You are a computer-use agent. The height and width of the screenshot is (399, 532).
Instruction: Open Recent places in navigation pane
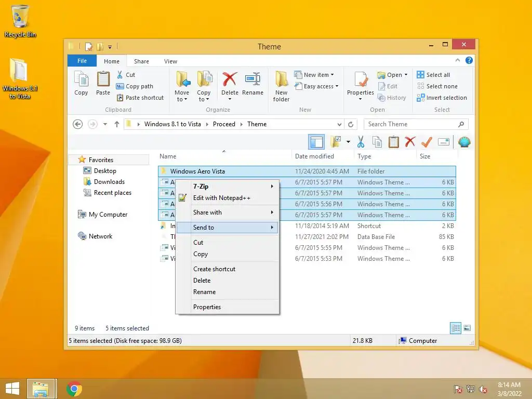(108, 193)
